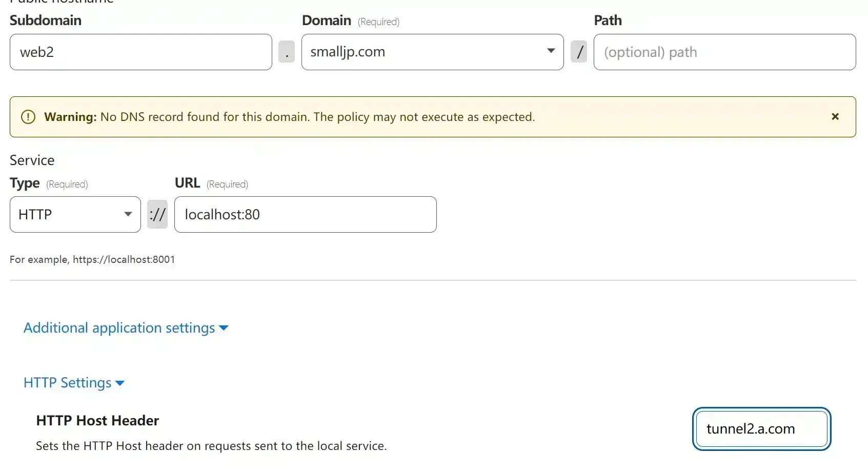Click the web2 Subdomain field
The image size is (868, 473).
(141, 52)
